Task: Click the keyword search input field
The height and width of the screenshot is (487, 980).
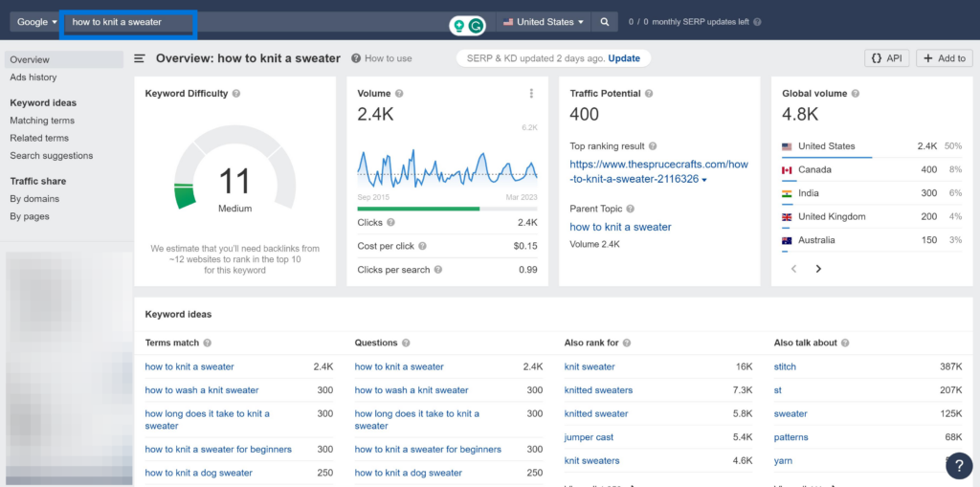Action: (128, 22)
